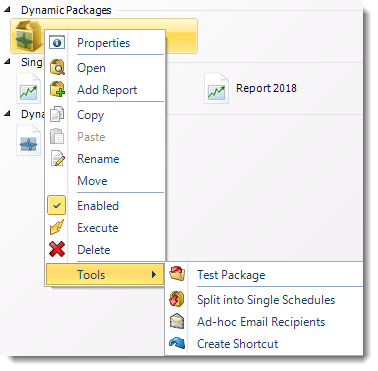Collapse the Sing... group triangle

point(7,62)
